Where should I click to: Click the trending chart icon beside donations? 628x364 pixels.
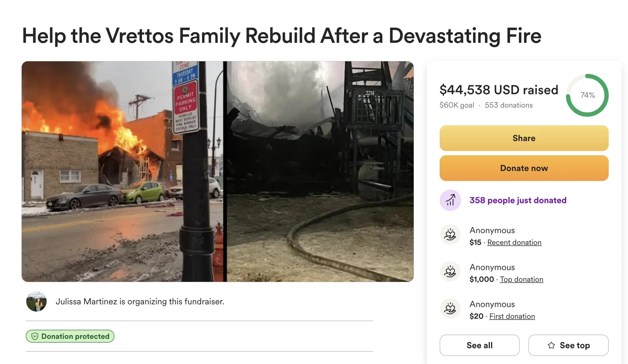pyautogui.click(x=450, y=200)
